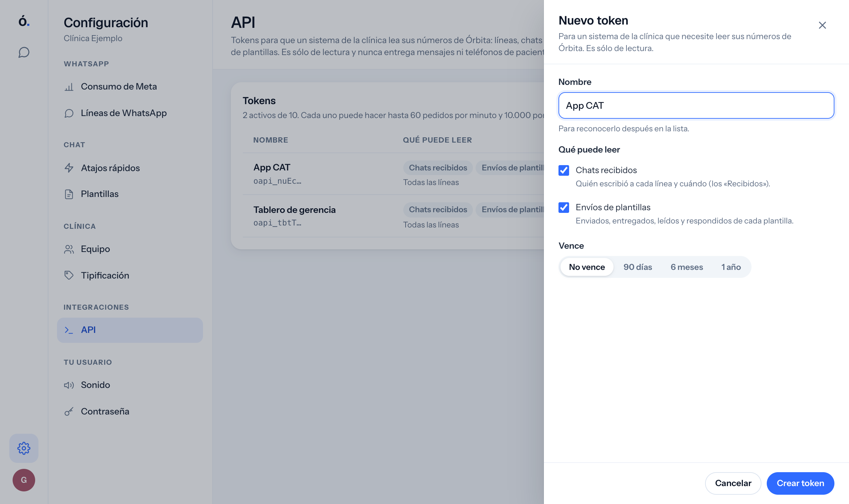The image size is (849, 504).
Task: Open the Sonido user settings
Action: click(x=130, y=385)
